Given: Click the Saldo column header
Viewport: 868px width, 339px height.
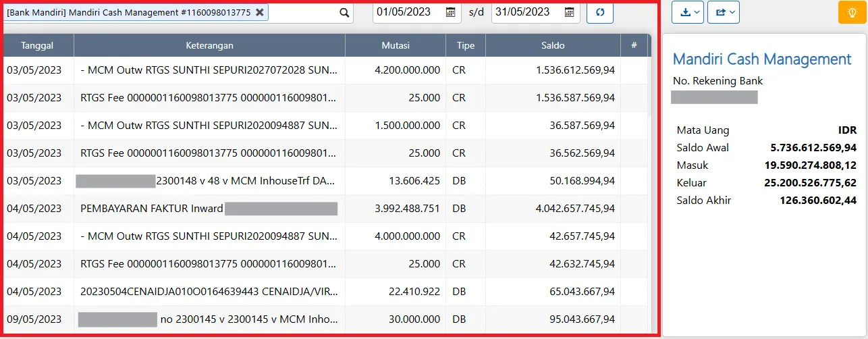Looking at the screenshot, I should click(552, 45).
